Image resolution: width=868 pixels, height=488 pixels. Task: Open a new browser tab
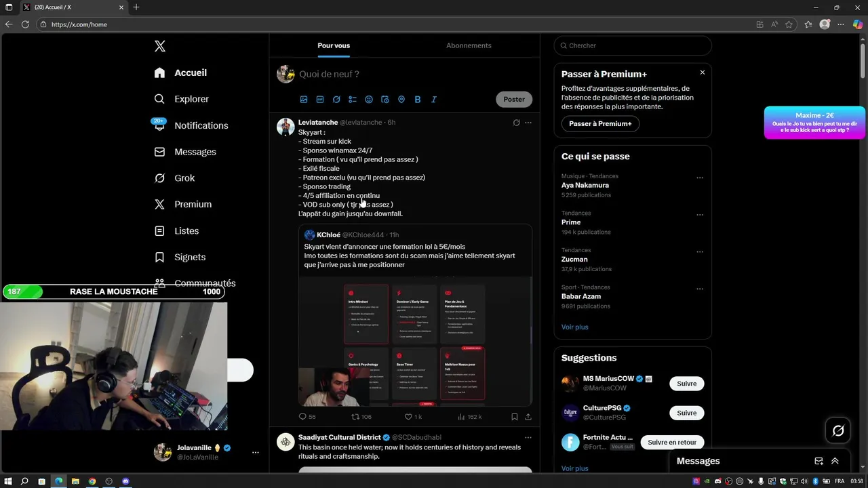coord(136,7)
